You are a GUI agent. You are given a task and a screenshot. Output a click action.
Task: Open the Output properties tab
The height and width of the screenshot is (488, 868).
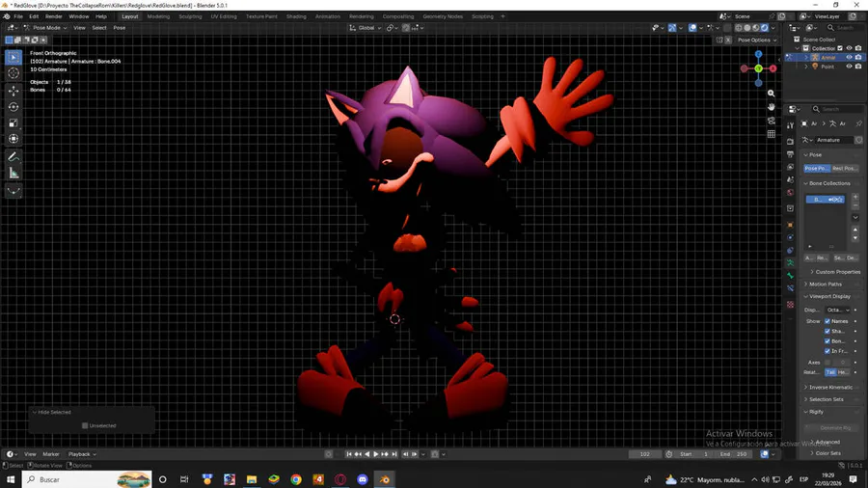click(791, 154)
